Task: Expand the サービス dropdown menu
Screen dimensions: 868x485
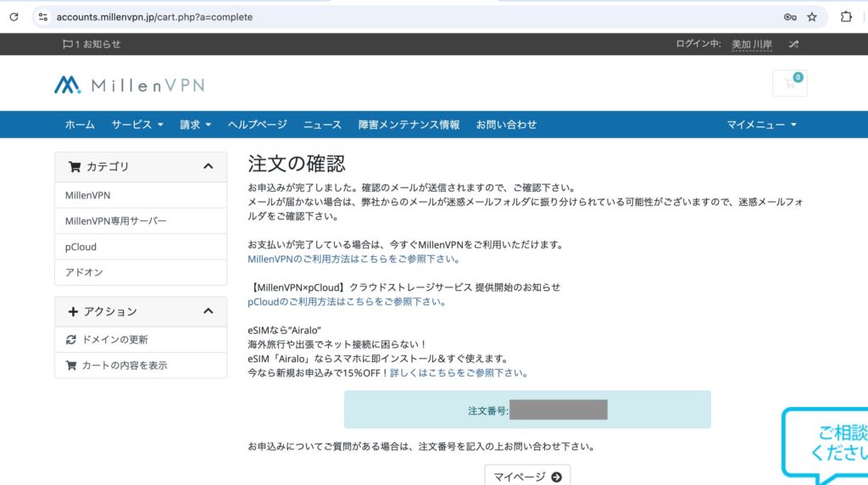Action: click(x=137, y=125)
